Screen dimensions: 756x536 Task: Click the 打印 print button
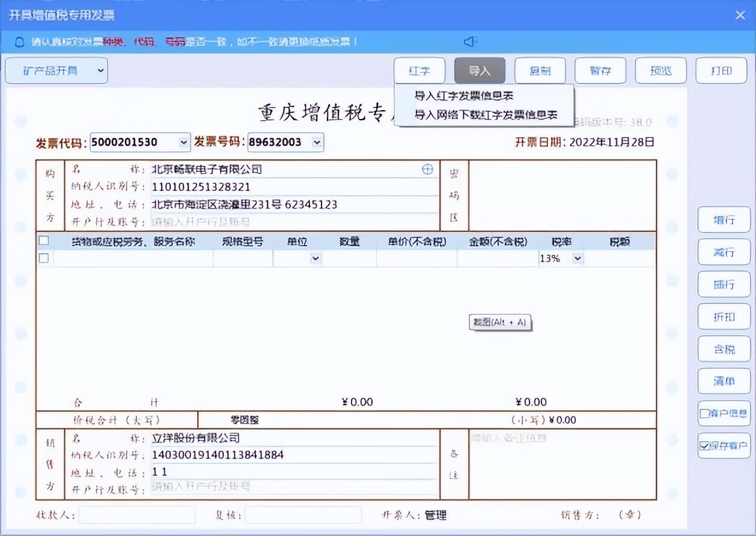[721, 70]
